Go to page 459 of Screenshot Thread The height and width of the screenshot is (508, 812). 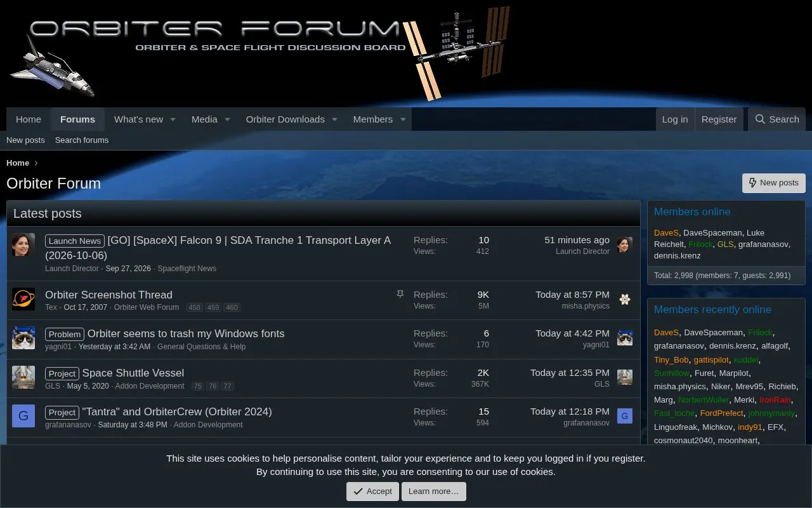pyautogui.click(x=213, y=307)
